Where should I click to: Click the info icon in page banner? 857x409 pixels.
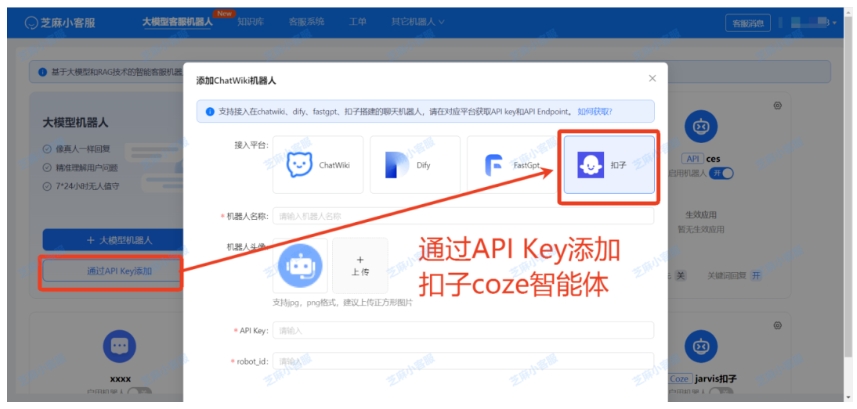[x=43, y=72]
